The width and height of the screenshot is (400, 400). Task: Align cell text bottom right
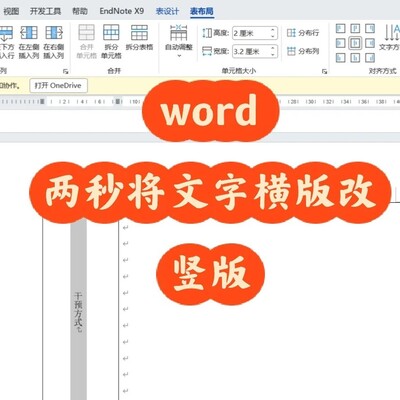370,58
